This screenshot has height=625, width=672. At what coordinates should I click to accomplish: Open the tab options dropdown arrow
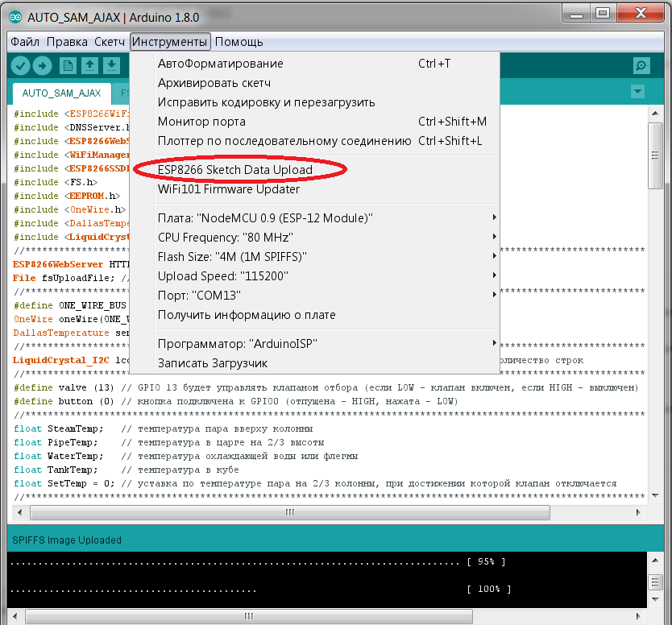coord(638,92)
